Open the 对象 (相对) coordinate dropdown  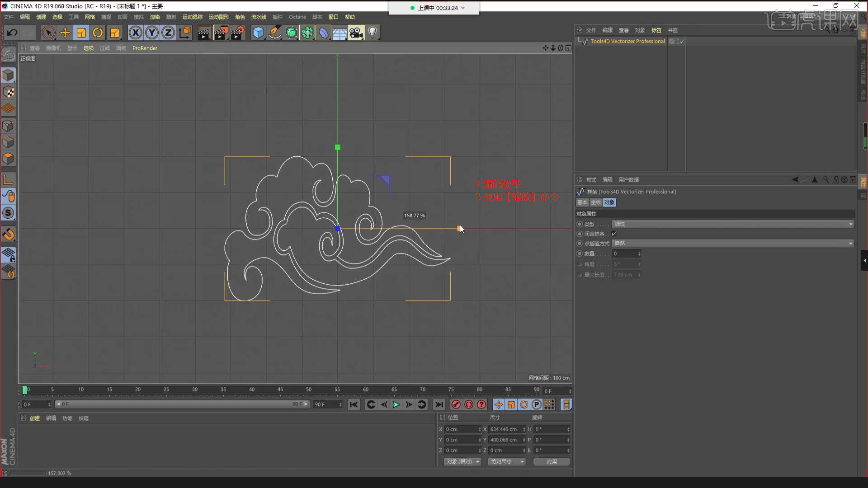tap(463, 461)
